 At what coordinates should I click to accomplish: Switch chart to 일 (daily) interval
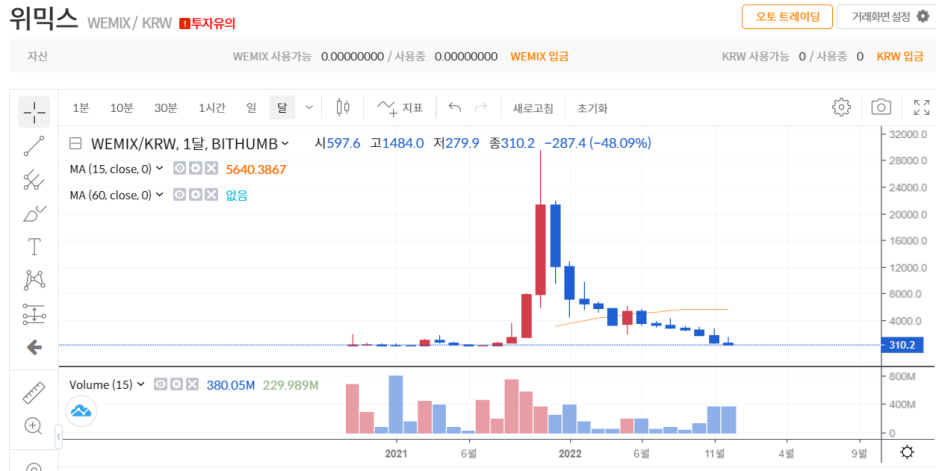(x=251, y=108)
